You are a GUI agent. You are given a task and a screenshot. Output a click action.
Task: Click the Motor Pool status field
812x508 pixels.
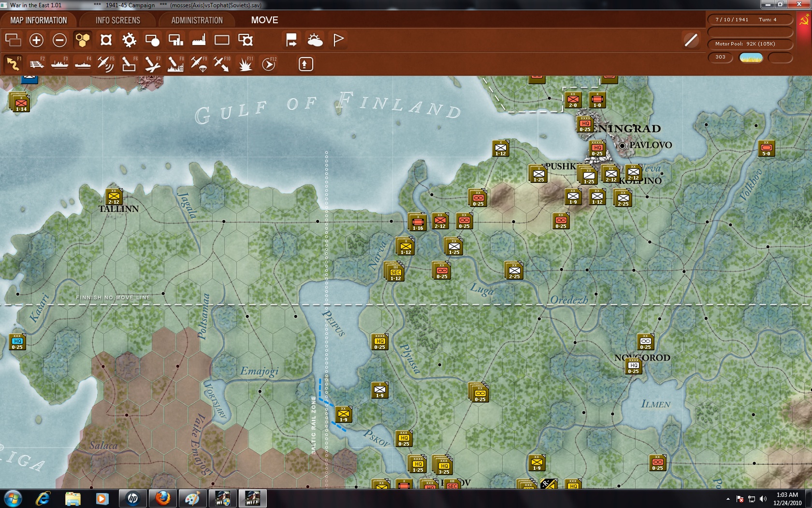point(750,44)
